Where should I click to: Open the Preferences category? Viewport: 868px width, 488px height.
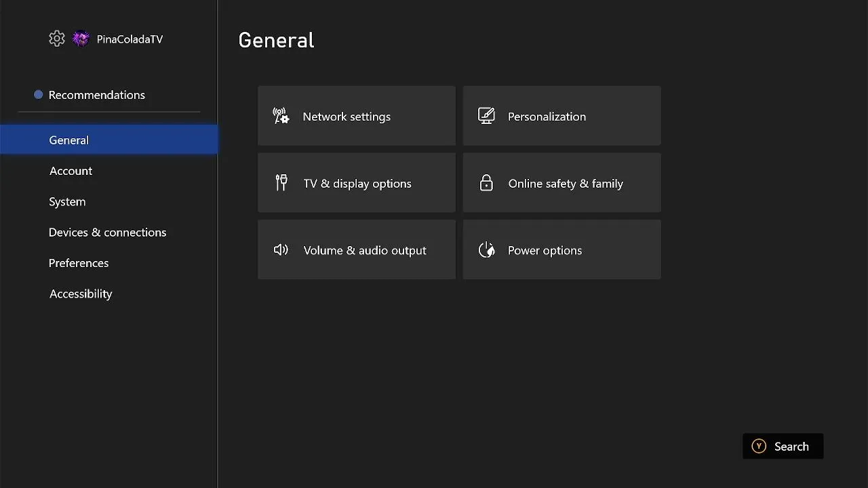pos(79,263)
